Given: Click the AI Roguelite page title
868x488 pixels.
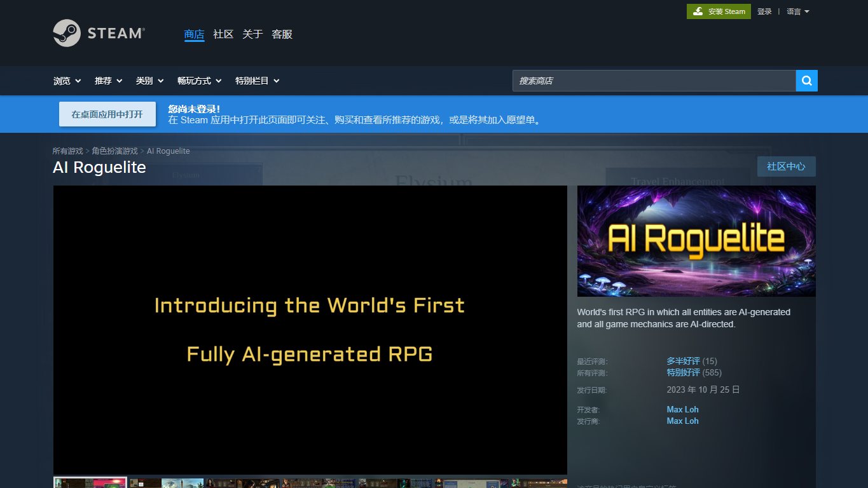Looking at the screenshot, I should click(x=99, y=167).
